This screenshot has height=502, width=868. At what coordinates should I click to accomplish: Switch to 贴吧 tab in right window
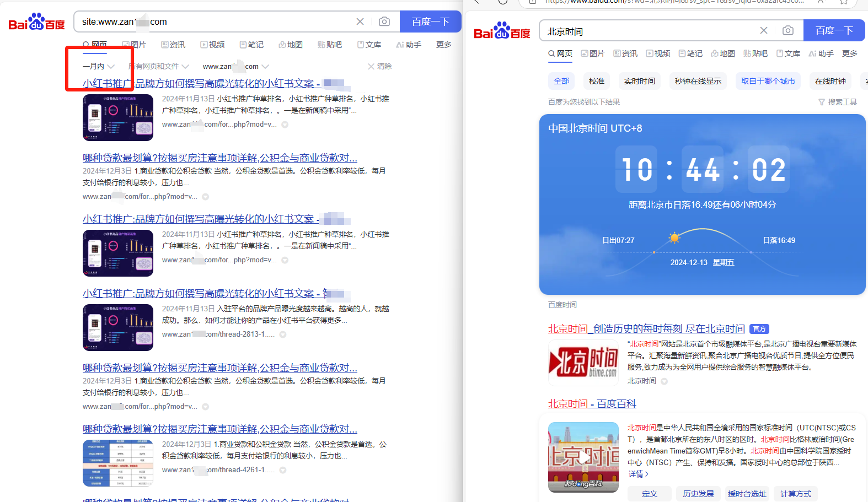click(756, 53)
